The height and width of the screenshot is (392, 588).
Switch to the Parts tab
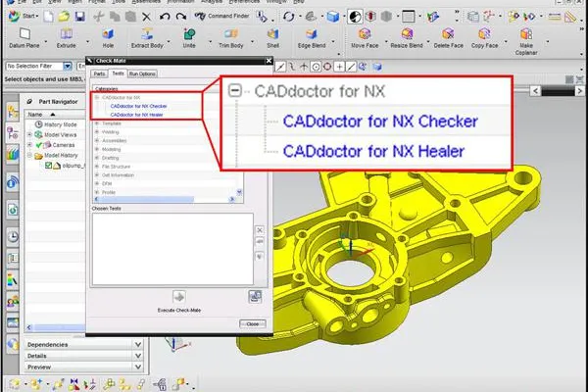coord(99,73)
